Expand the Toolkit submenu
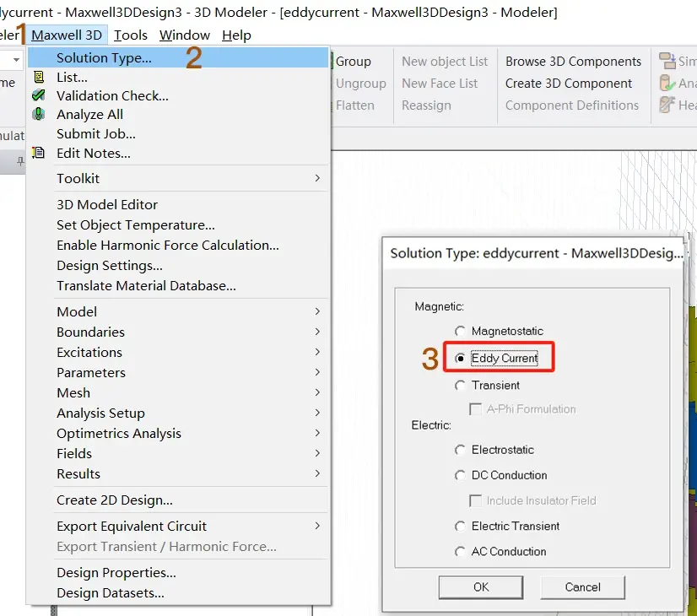697x616 pixels. [178, 178]
